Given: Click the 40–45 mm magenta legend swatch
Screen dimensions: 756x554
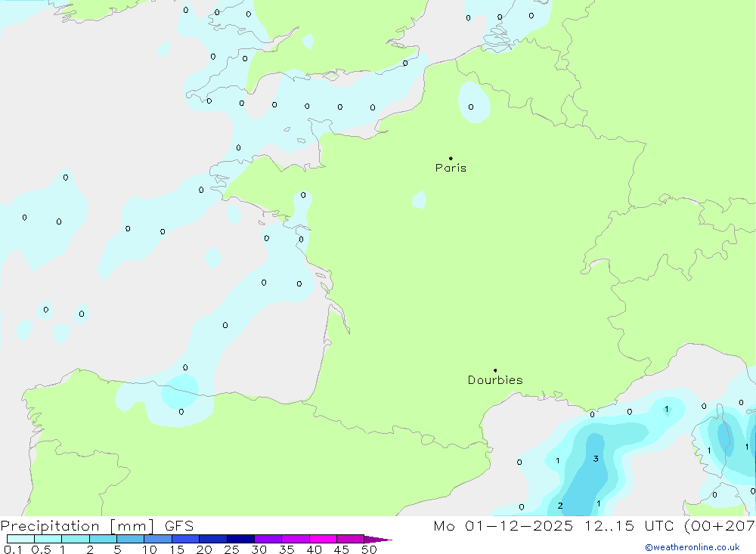Looking at the screenshot, I should [323, 539].
